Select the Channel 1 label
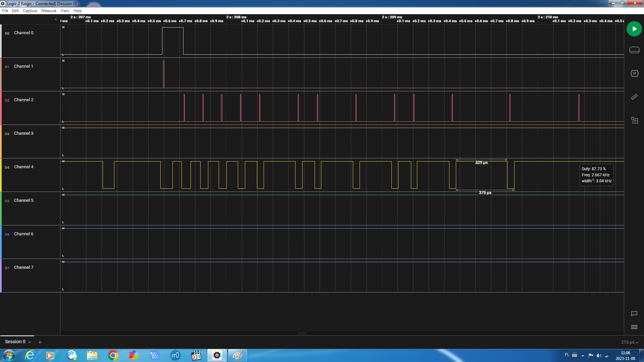The width and height of the screenshot is (644, 362). pos(24,66)
